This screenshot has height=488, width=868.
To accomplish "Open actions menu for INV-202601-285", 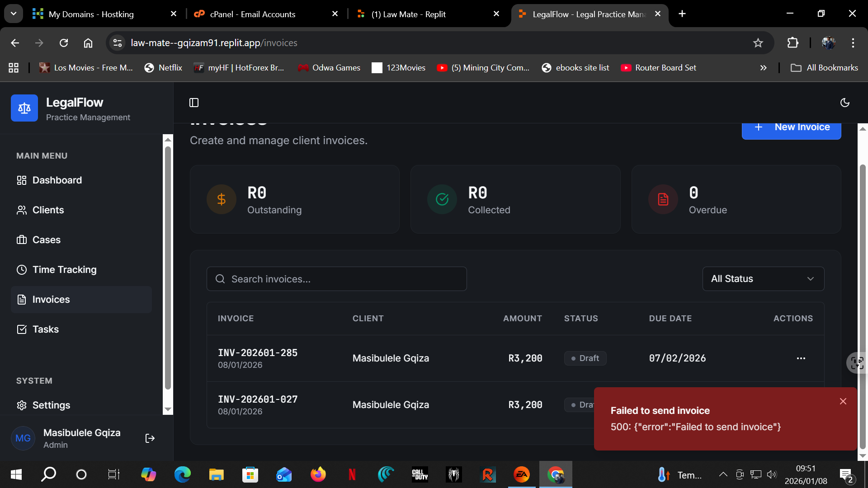I will tap(801, 358).
